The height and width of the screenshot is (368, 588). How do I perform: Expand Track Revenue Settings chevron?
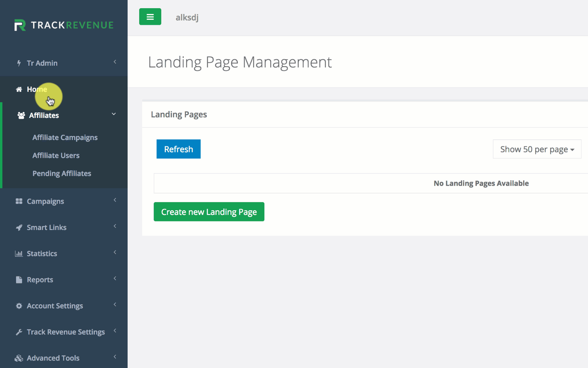[115, 331]
